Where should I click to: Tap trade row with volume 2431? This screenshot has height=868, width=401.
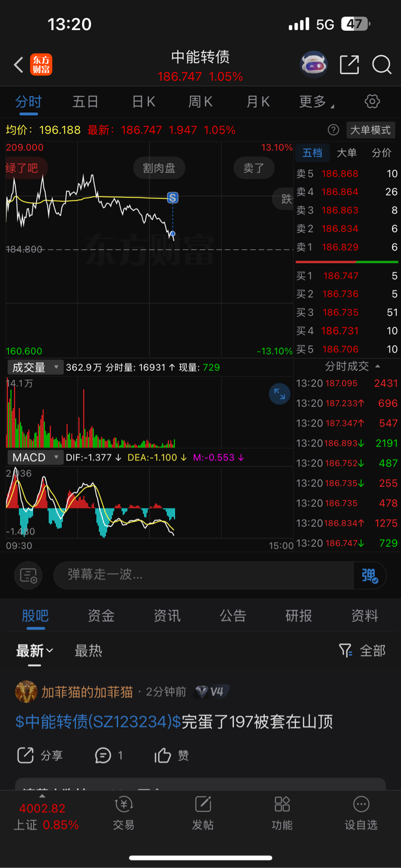coord(347,383)
